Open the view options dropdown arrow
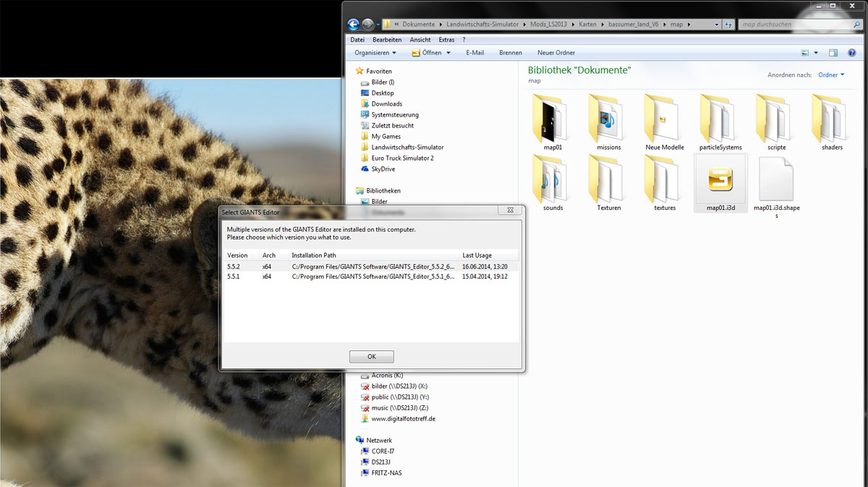 click(816, 53)
